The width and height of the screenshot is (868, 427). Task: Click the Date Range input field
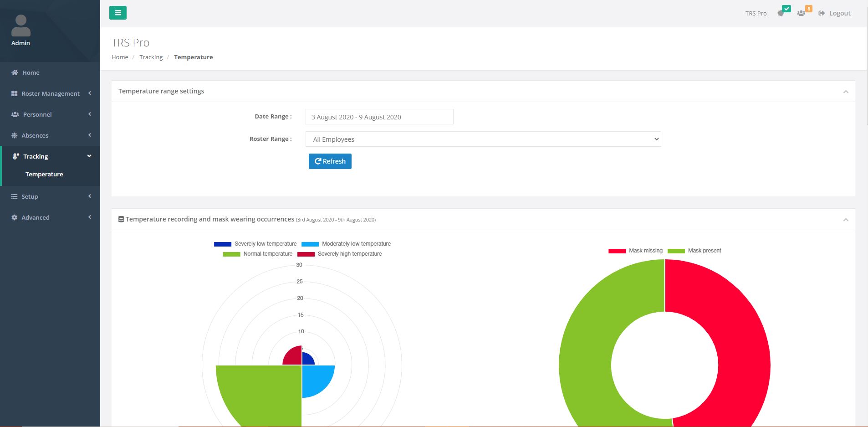click(x=379, y=117)
